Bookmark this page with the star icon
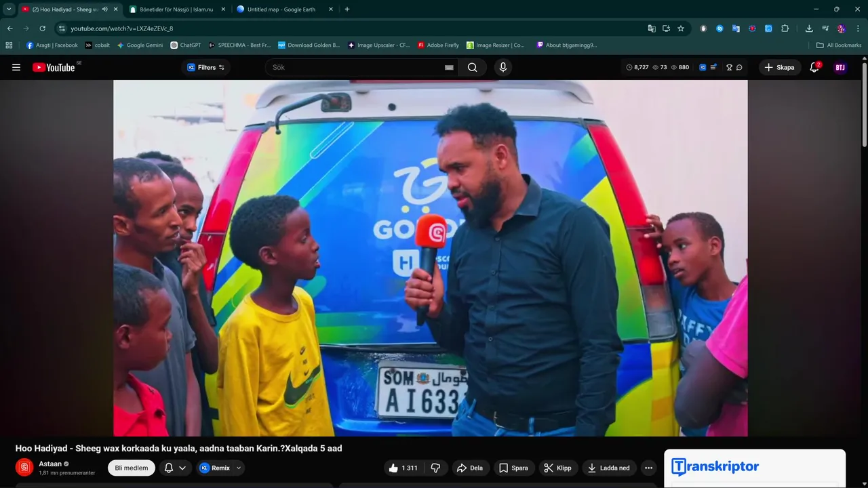The height and width of the screenshot is (488, 868). (681, 28)
